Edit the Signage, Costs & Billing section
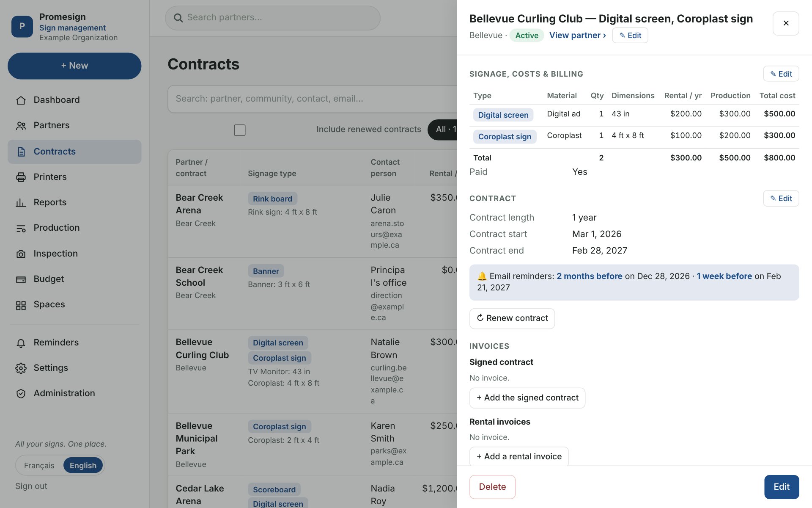This screenshot has height=508, width=812. 781,74
